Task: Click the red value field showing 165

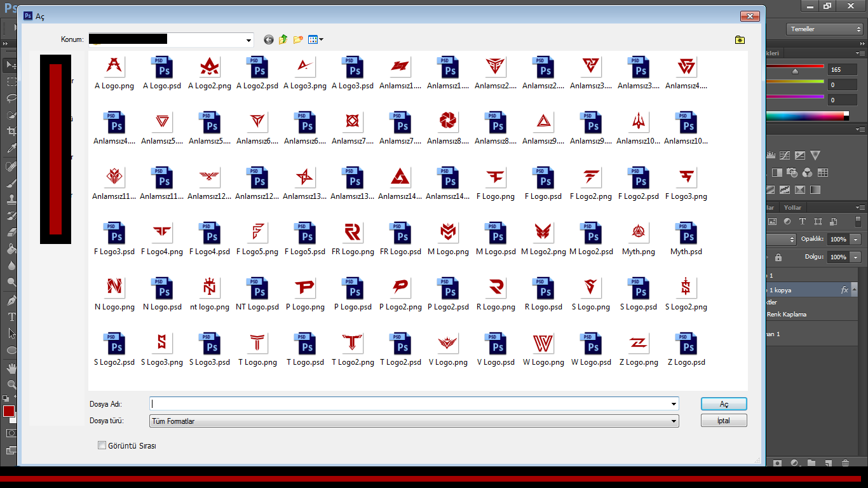Action: pyautogui.click(x=843, y=70)
